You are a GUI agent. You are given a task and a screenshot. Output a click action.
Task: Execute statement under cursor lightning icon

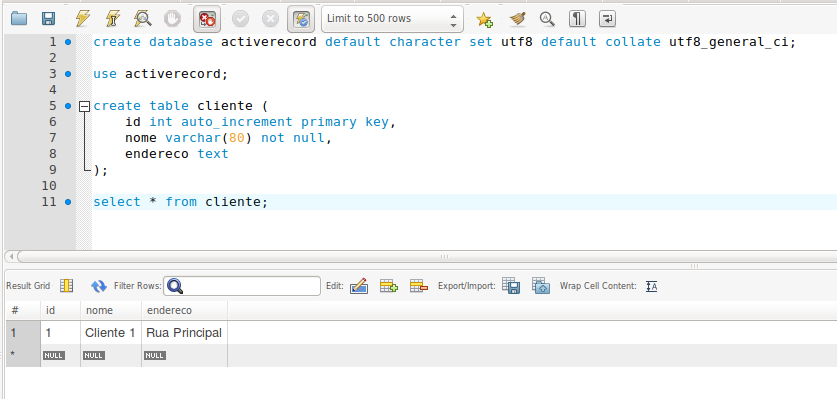tap(113, 19)
